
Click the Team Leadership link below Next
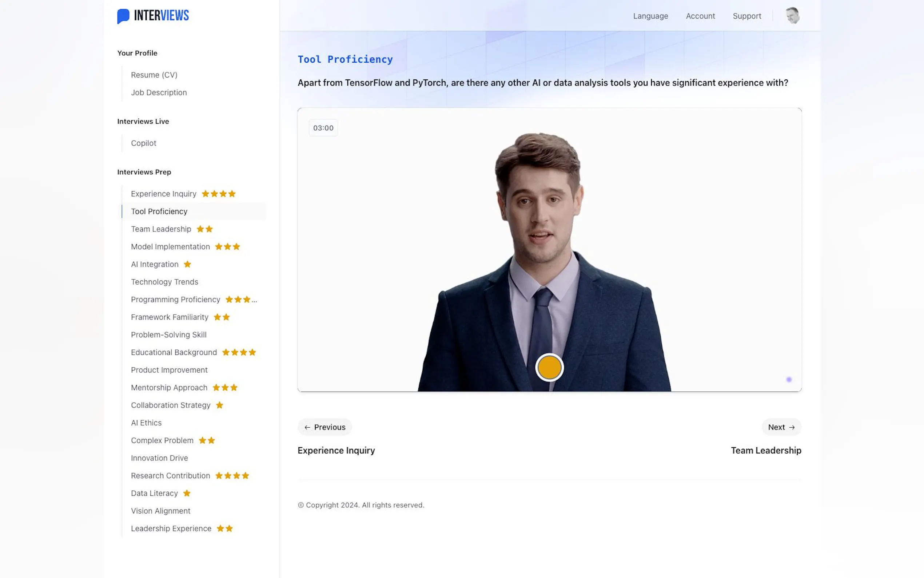pyautogui.click(x=766, y=450)
